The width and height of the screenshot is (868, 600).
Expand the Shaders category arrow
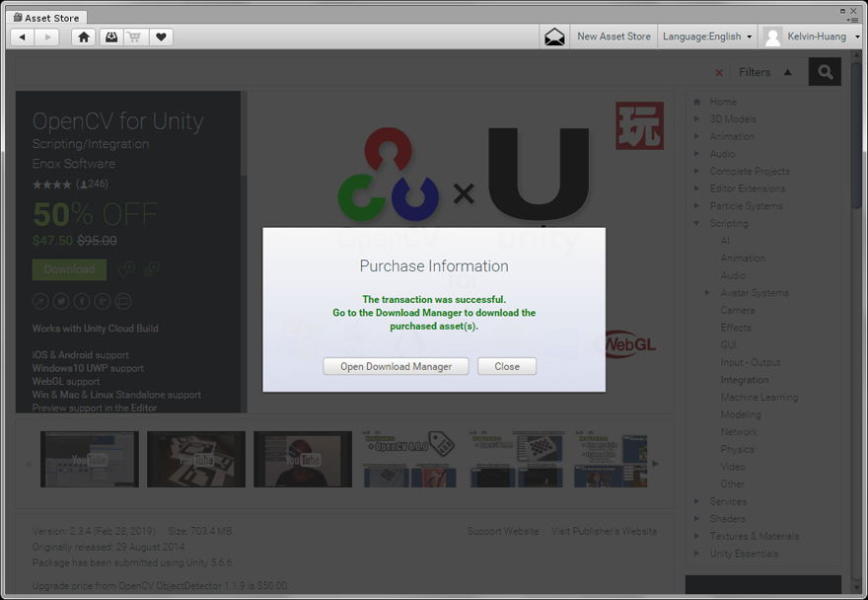697,518
